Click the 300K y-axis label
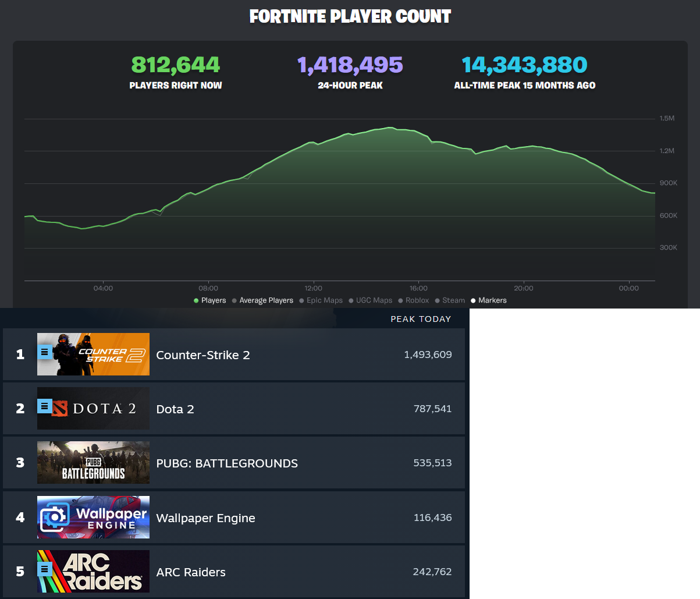The width and height of the screenshot is (700, 599). pyautogui.click(x=668, y=247)
